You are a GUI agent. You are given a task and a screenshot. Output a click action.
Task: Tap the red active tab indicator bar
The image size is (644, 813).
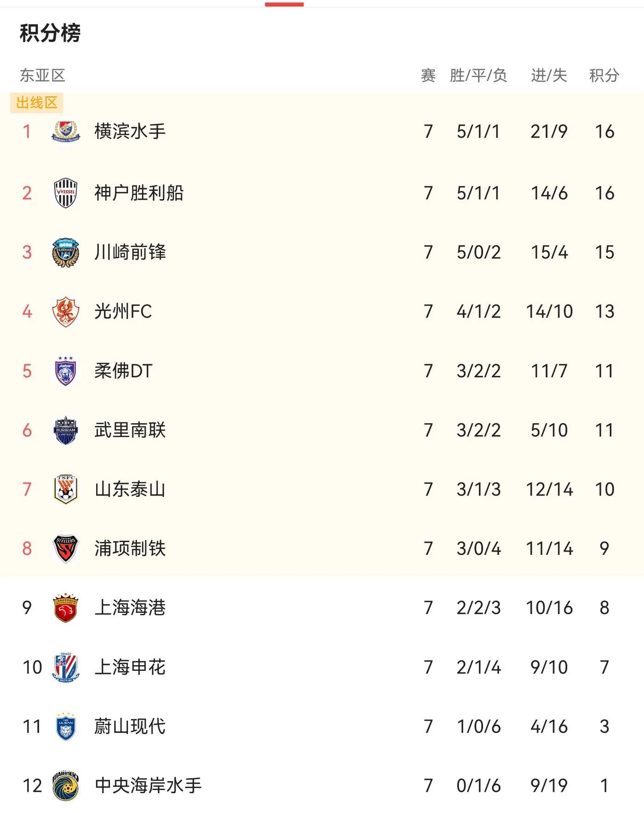(x=284, y=4)
